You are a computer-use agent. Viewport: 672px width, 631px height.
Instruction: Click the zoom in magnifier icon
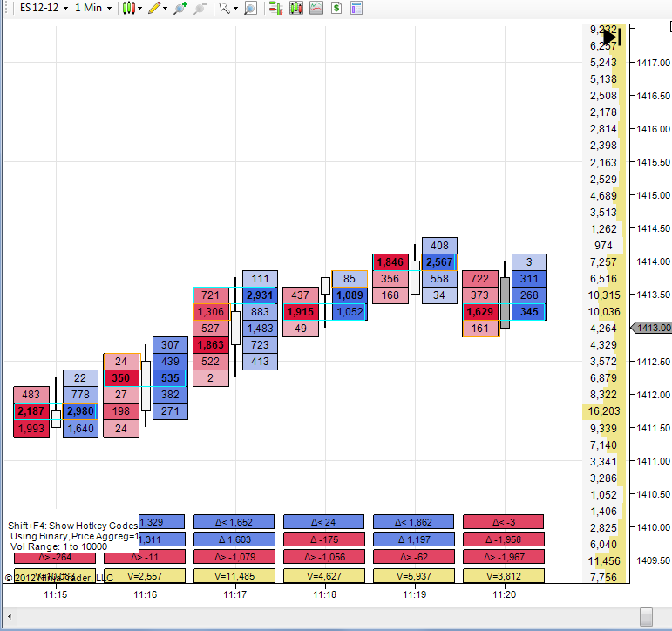(180, 8)
